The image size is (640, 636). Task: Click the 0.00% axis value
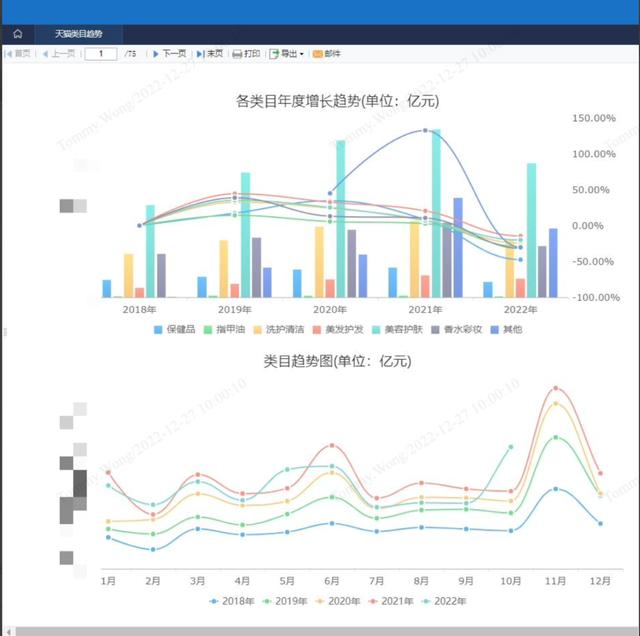[x=588, y=226]
